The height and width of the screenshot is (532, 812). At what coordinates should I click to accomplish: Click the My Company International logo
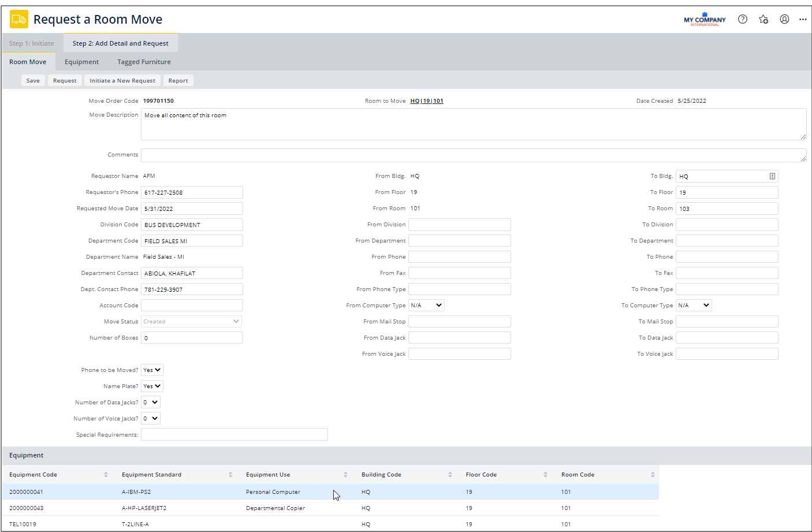tap(705, 19)
